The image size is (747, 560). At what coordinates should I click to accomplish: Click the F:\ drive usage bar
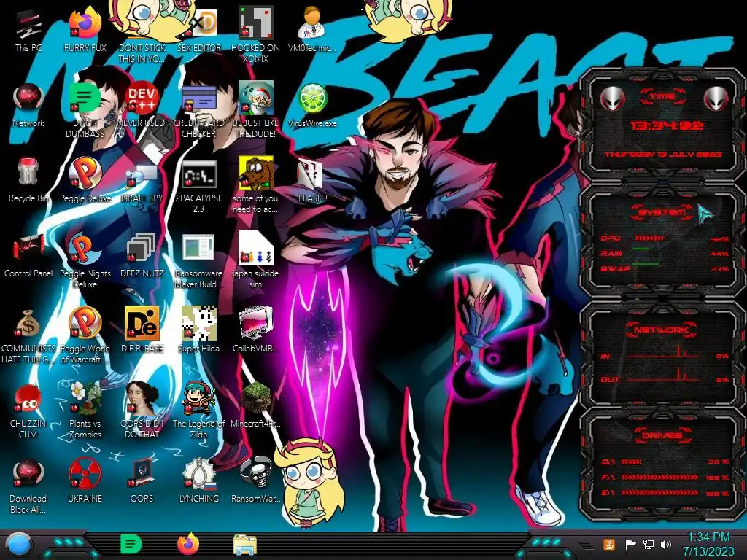[x=659, y=477]
